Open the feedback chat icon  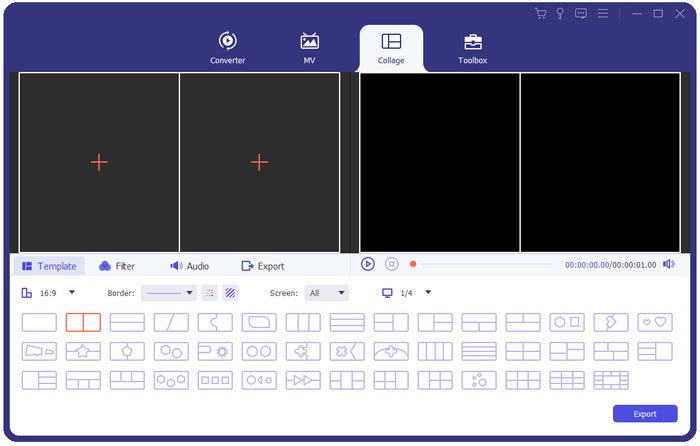pos(581,13)
